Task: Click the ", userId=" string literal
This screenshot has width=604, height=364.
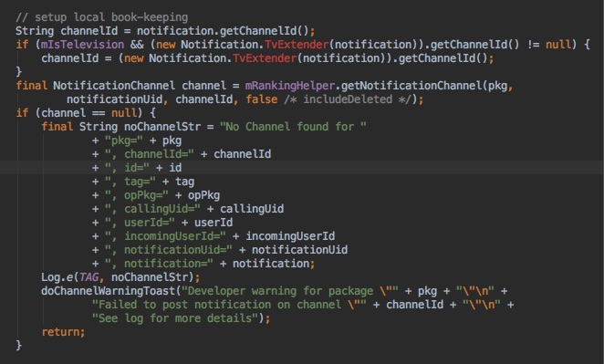Action: [140, 223]
